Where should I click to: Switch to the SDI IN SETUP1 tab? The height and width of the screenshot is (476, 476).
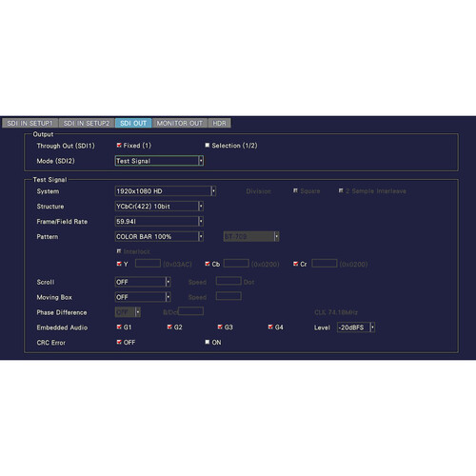[x=30, y=123]
